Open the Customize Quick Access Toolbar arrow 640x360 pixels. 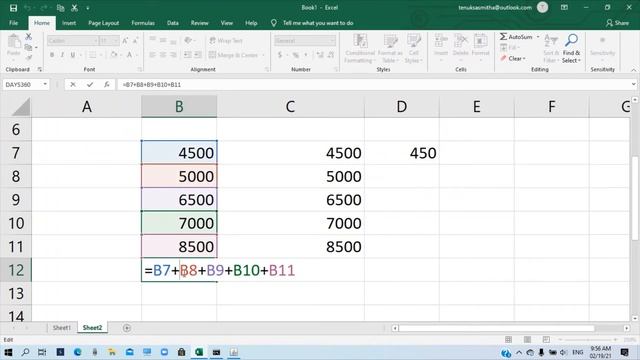pos(88,8)
